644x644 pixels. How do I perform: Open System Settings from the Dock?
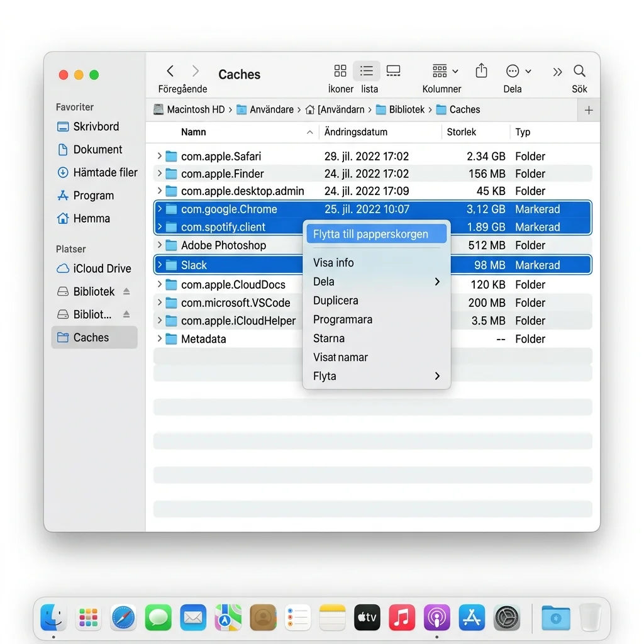click(506, 617)
